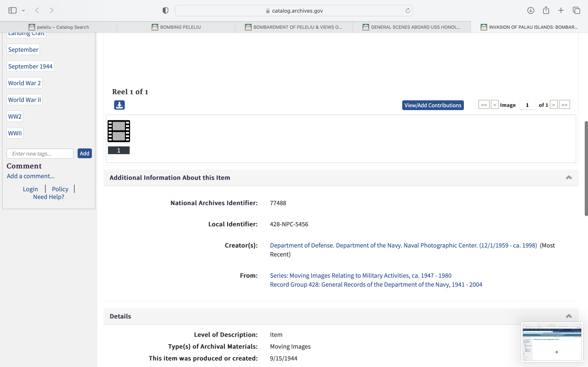Click the Enter new tags input field
Screen dimensions: 588x367
[40, 154]
